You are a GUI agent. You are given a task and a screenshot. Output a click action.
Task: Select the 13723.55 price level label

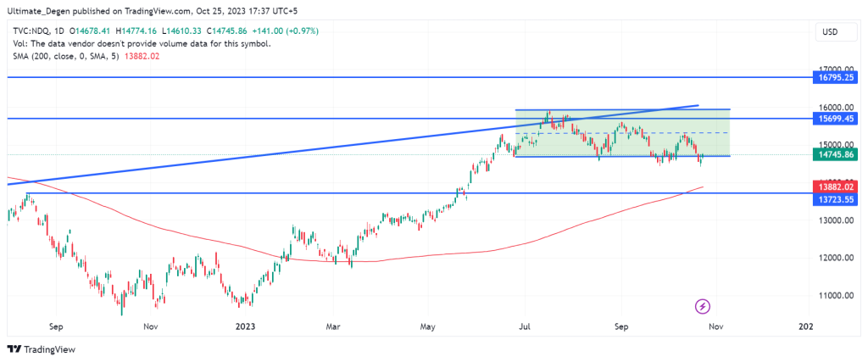(x=835, y=199)
